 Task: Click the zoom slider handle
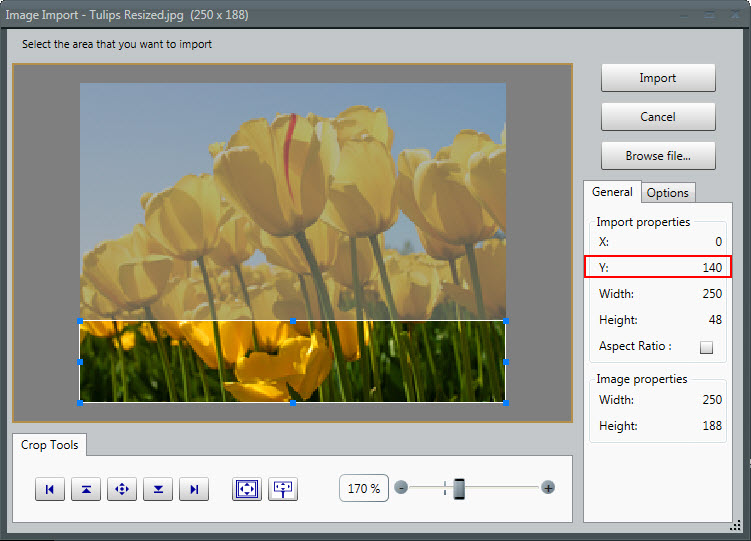coord(459,488)
